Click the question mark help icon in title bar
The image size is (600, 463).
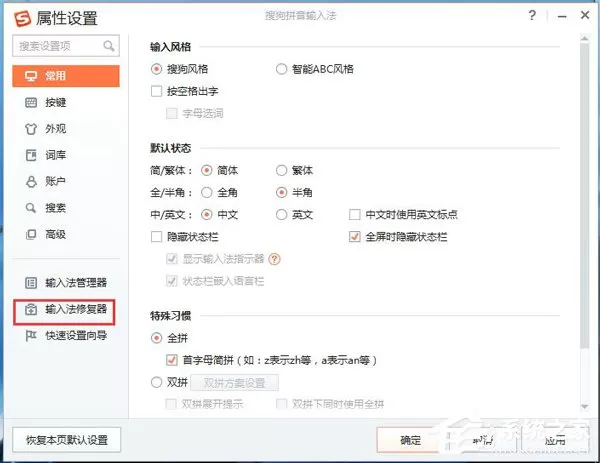coord(532,15)
